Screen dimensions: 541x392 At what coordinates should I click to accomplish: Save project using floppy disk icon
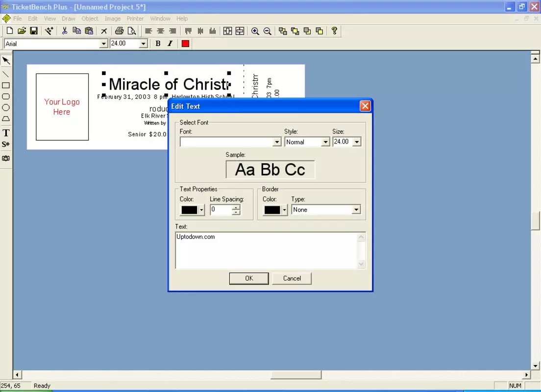tap(33, 31)
